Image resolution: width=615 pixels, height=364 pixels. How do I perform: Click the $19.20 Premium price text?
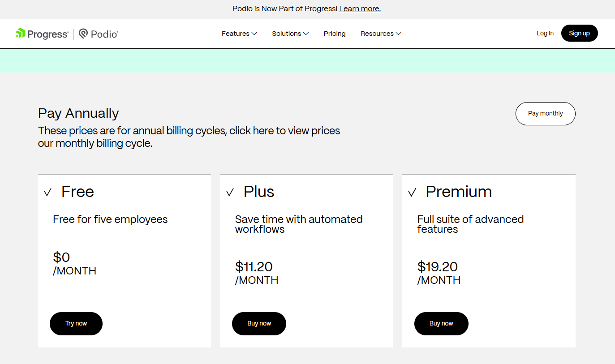pos(438,267)
